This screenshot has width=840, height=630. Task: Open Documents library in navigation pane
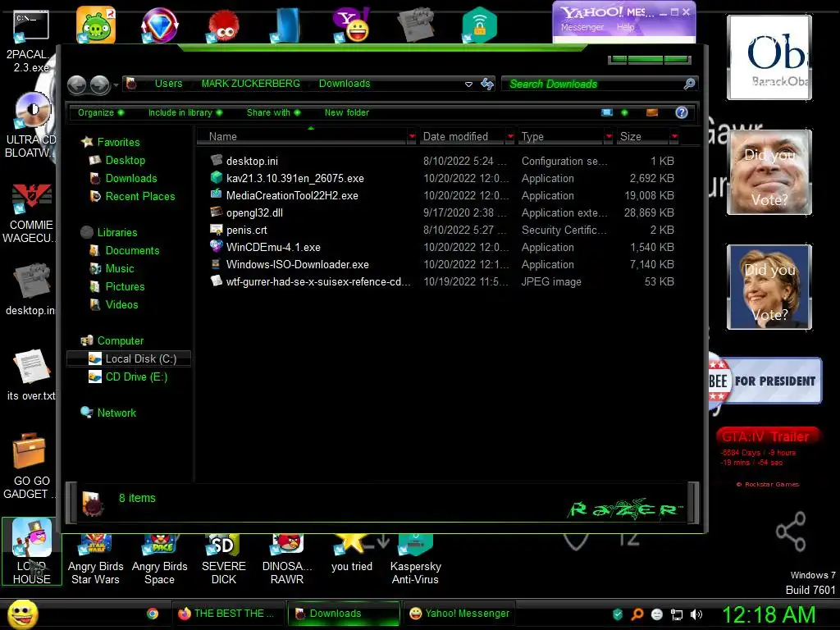[x=132, y=250]
